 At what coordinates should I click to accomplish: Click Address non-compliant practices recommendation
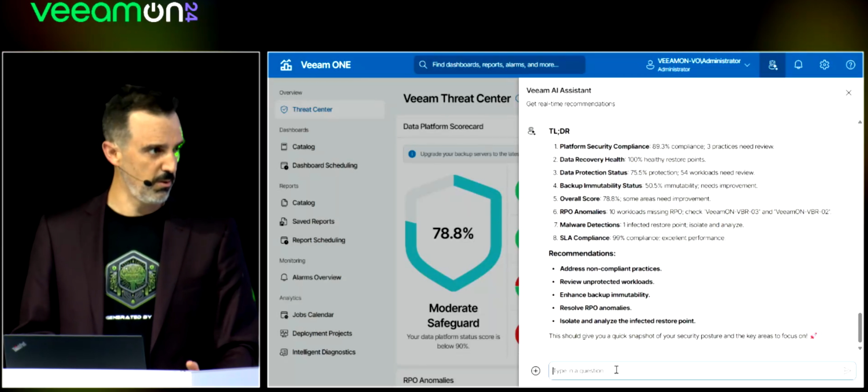pyautogui.click(x=610, y=268)
